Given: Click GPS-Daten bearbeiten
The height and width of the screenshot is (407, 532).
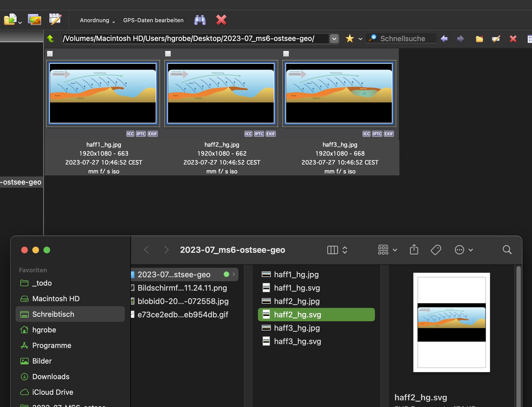Looking at the screenshot, I should (153, 20).
